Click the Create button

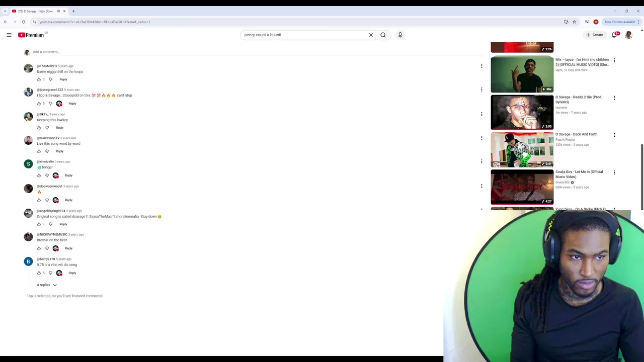594,35
